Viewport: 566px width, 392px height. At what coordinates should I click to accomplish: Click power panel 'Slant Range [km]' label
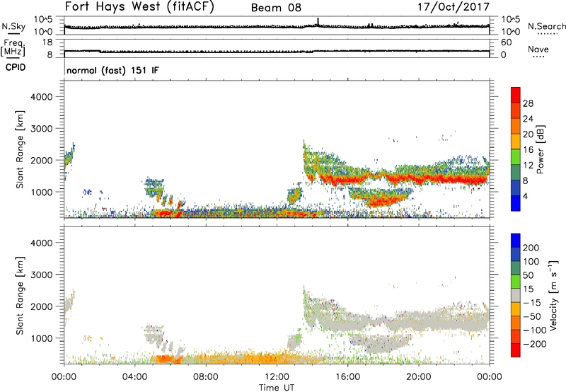[x=20, y=149]
